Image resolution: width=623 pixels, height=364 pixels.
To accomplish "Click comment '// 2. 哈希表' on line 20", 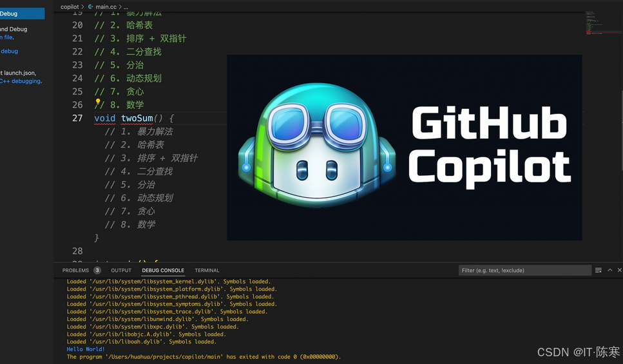I will (x=124, y=25).
